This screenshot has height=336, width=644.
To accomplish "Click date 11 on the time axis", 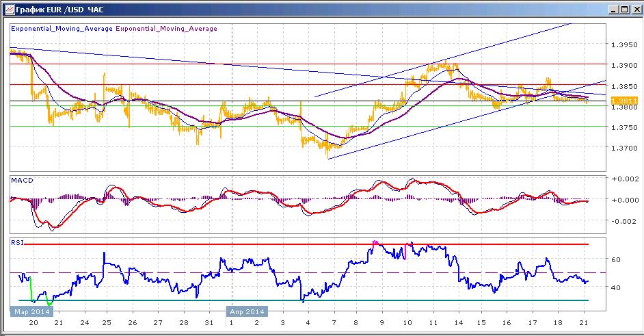I will (433, 323).
